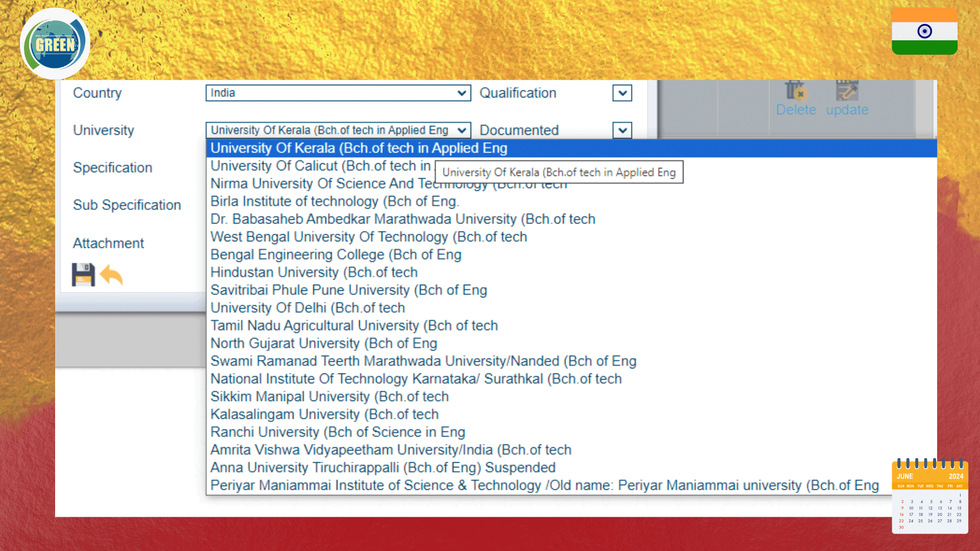
Task: Click the June 2024 calendar icon
Action: tap(929, 496)
